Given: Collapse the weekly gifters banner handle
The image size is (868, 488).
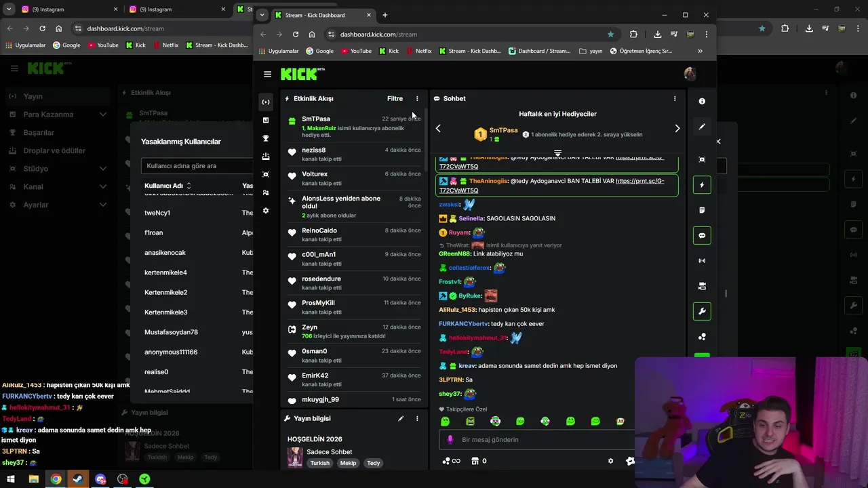Looking at the screenshot, I should pos(557,153).
